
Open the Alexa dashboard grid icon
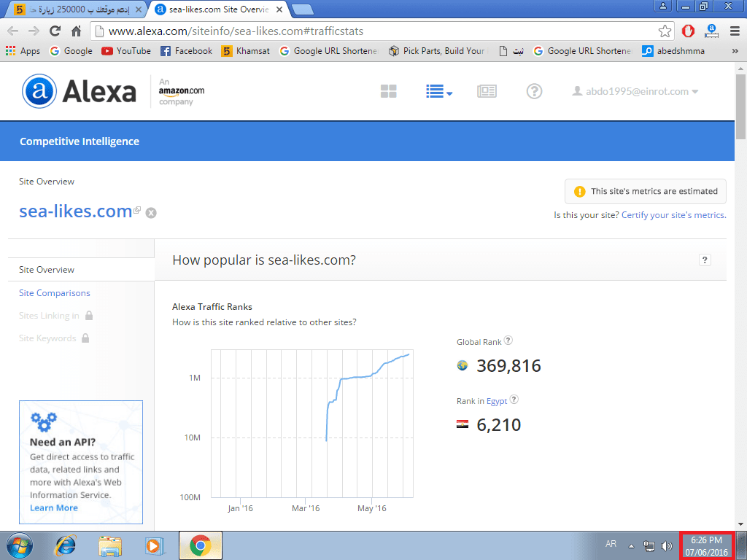(388, 91)
